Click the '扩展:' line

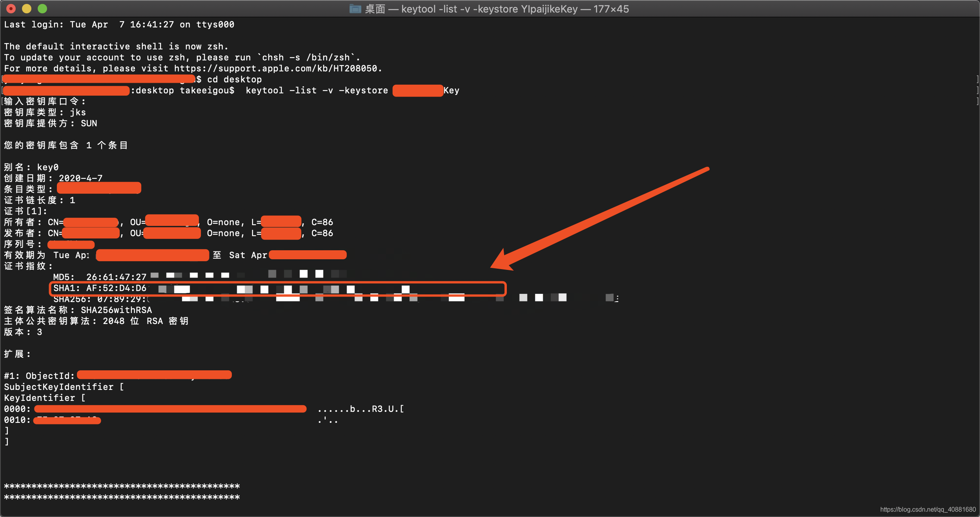tap(17, 354)
